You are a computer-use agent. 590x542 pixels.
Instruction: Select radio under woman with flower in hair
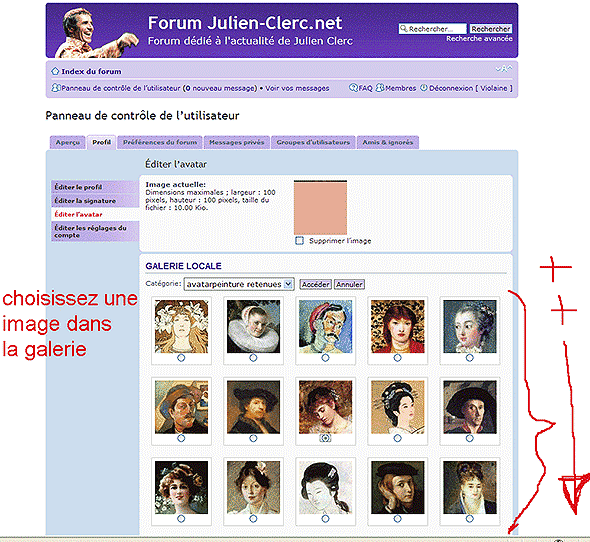point(253,519)
